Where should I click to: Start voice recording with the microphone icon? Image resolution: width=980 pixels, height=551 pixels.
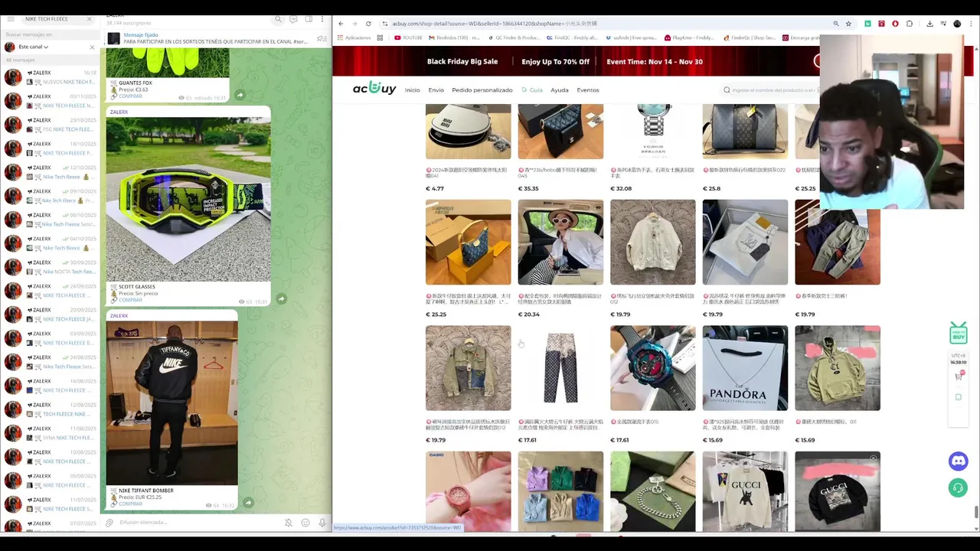[x=322, y=523]
